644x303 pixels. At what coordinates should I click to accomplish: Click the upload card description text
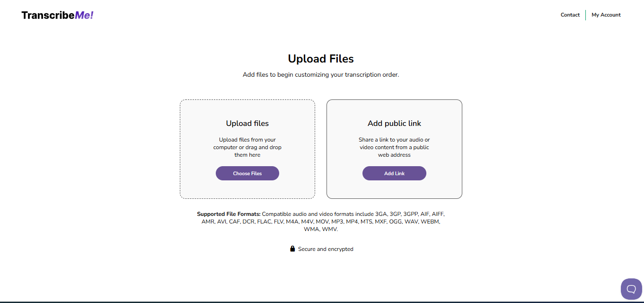click(x=247, y=147)
